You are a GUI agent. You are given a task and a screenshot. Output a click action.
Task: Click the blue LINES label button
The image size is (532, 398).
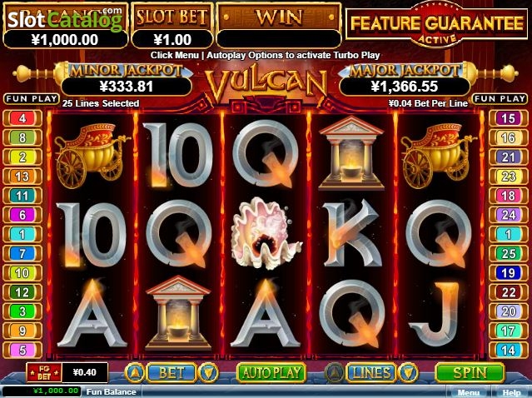tap(371, 373)
